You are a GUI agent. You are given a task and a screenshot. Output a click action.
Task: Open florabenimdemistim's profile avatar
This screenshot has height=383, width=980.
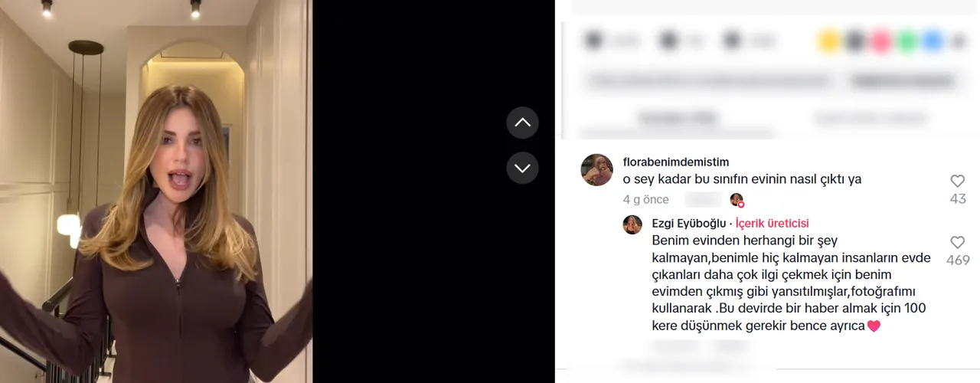[x=596, y=170]
